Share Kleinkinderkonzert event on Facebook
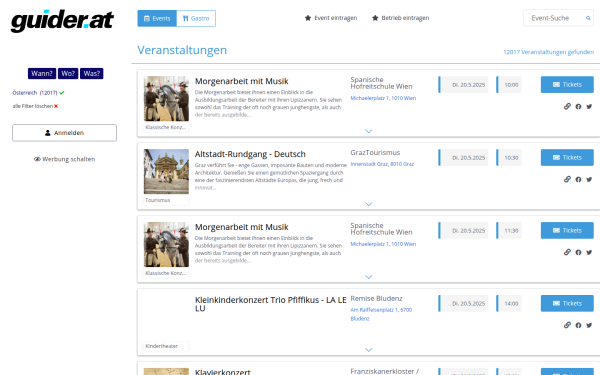The height and width of the screenshot is (375, 600). [x=578, y=325]
